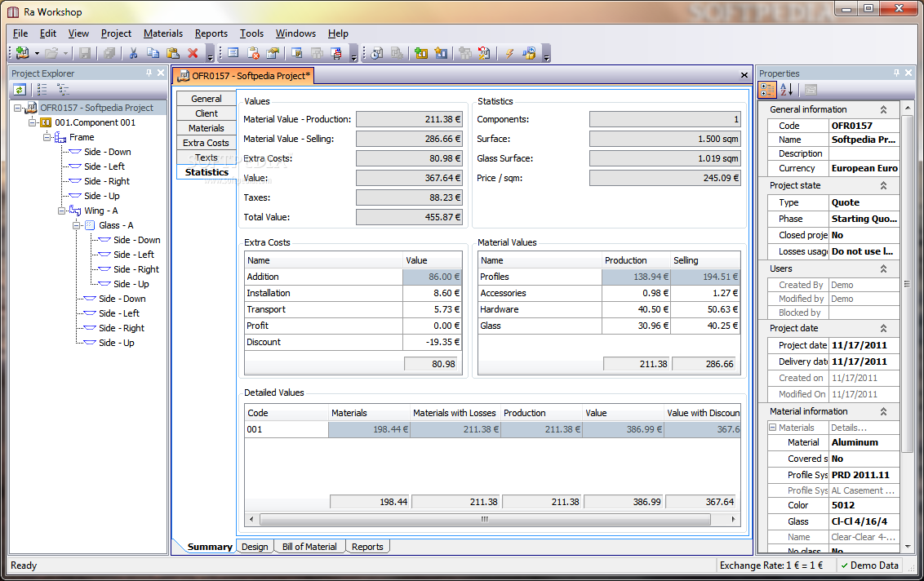This screenshot has width=924, height=581.
Task: Click the Property Pages icon in Properties
Action: pyautogui.click(x=811, y=90)
